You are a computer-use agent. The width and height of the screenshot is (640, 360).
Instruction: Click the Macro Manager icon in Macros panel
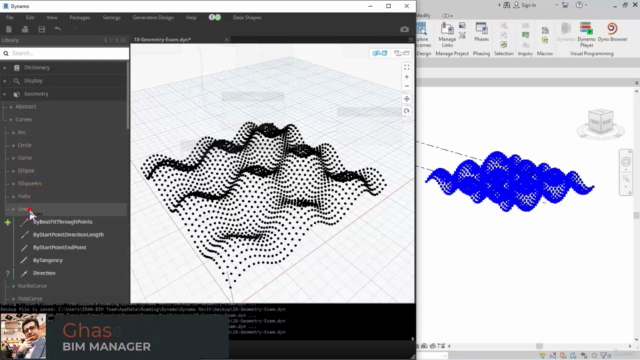click(545, 31)
